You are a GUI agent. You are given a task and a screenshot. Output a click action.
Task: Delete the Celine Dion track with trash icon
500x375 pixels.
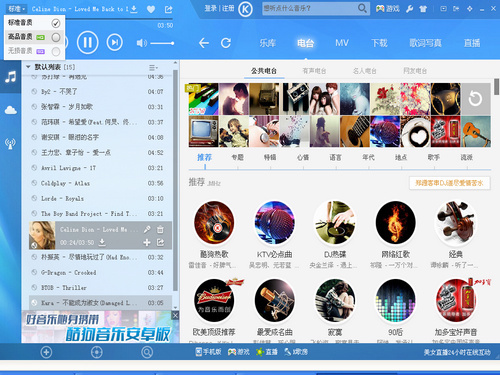160,229
